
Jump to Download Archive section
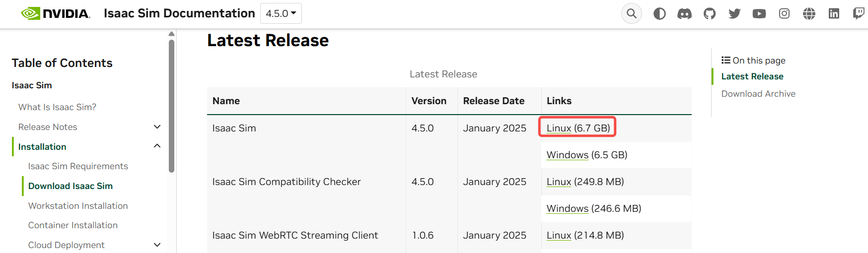tap(758, 94)
